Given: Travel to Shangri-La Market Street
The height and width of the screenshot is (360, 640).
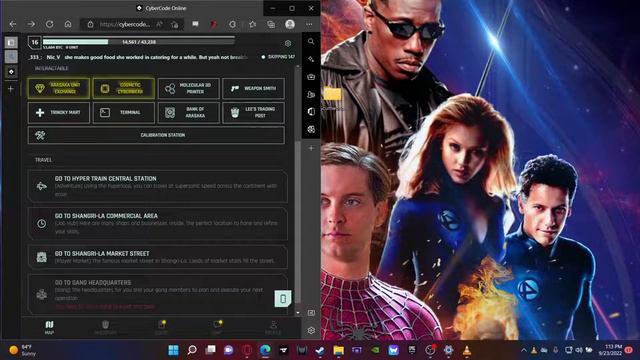Looking at the screenshot, I should pos(158,257).
